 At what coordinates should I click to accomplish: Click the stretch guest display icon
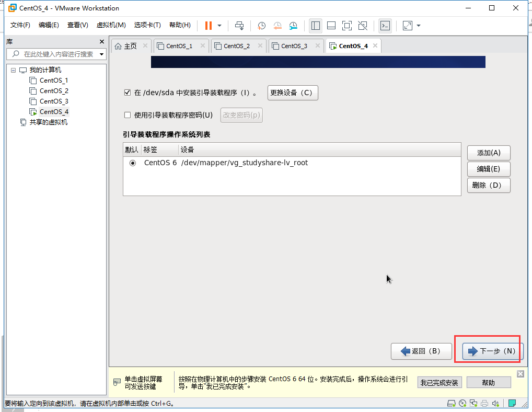pos(408,26)
